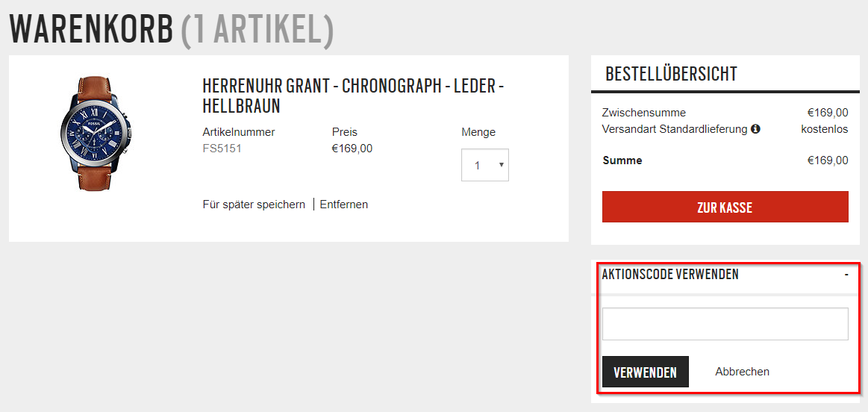Click the Bestellübersicht heading
868x412 pixels.
[671, 74]
